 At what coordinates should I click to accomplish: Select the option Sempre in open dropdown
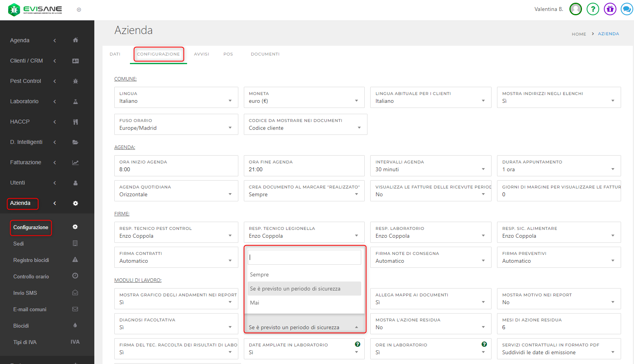tap(259, 275)
